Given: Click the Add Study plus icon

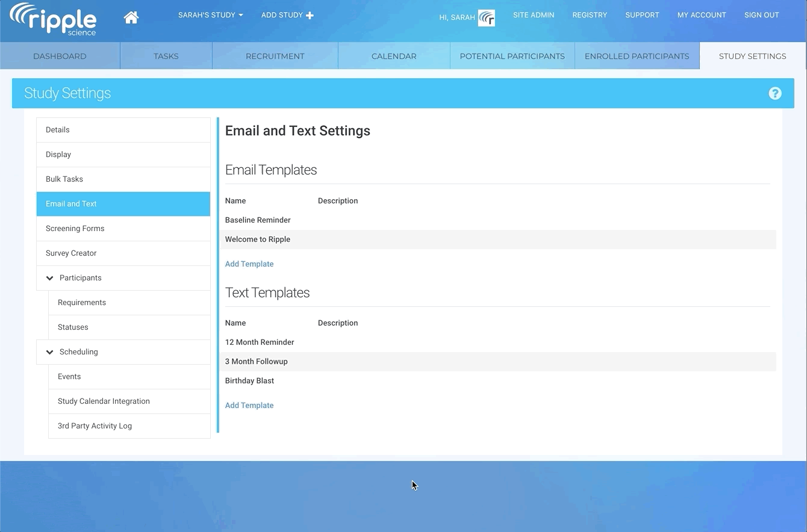Looking at the screenshot, I should pyautogui.click(x=310, y=15).
